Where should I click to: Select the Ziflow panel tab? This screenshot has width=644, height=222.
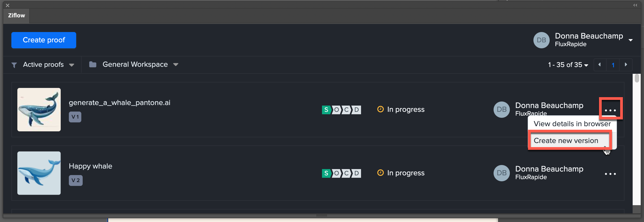tap(17, 15)
